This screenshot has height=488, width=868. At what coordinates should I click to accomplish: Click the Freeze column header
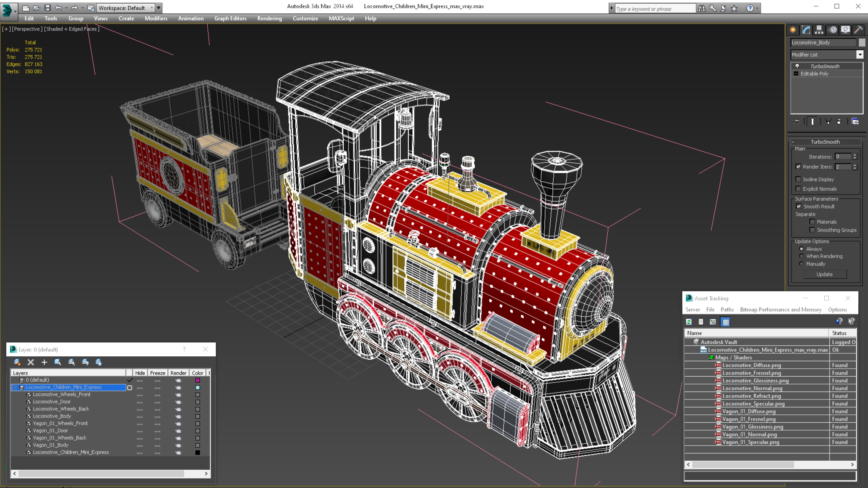157,373
